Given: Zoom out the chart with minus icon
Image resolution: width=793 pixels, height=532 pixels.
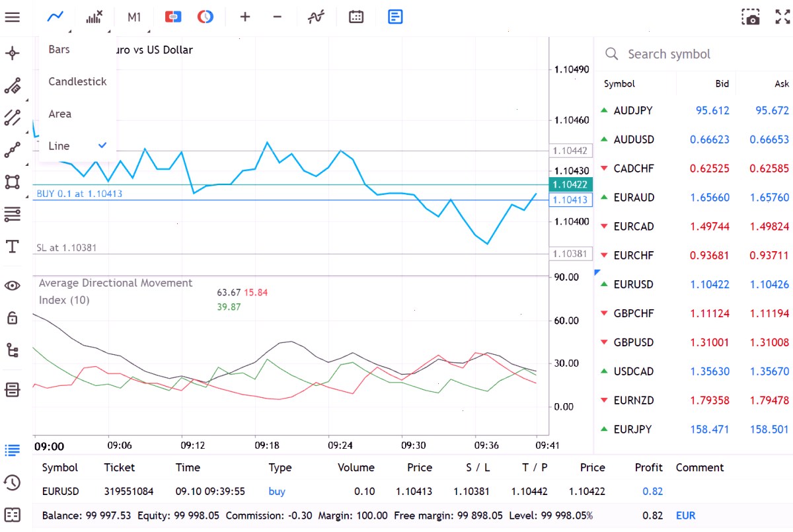Looking at the screenshot, I should coord(278,17).
